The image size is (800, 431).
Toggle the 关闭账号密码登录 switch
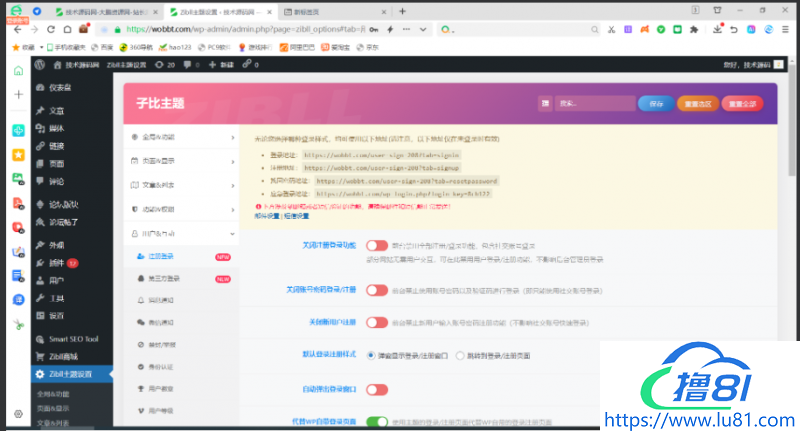(376, 290)
